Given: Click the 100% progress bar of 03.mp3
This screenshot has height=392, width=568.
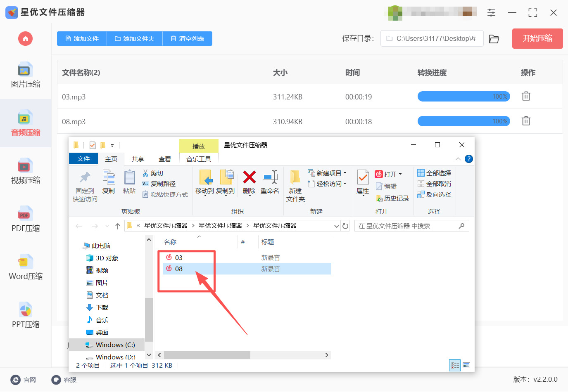Looking at the screenshot, I should tap(464, 97).
